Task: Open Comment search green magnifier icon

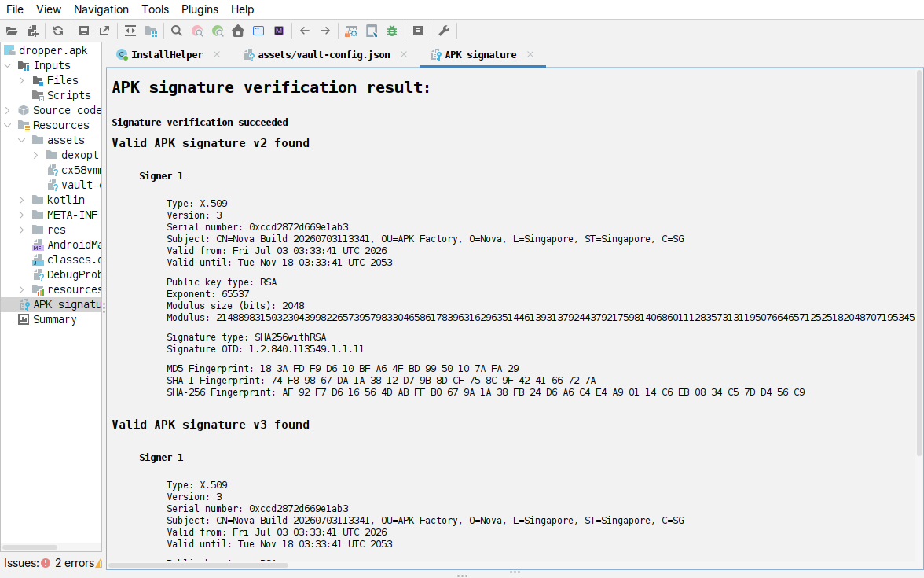Action: [218, 31]
